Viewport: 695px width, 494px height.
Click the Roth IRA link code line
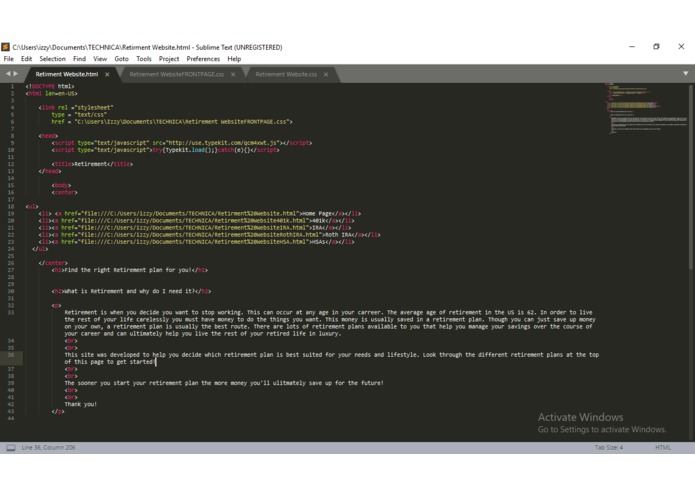[209, 235]
